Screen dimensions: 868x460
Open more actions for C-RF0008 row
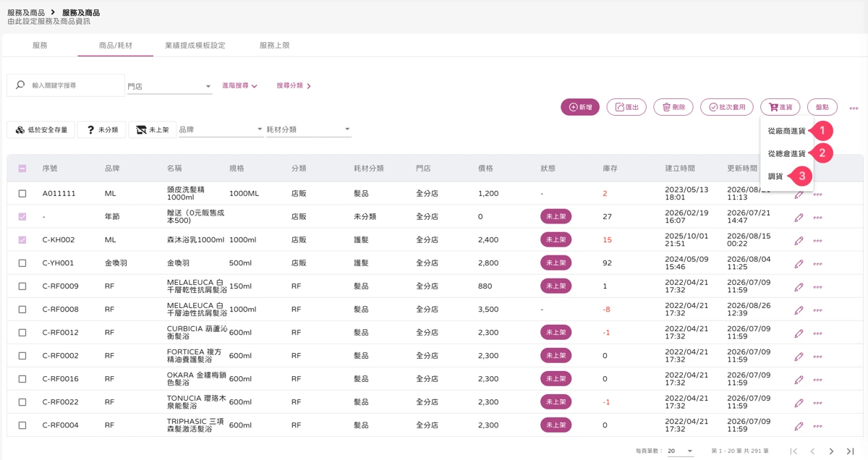pyautogui.click(x=818, y=310)
